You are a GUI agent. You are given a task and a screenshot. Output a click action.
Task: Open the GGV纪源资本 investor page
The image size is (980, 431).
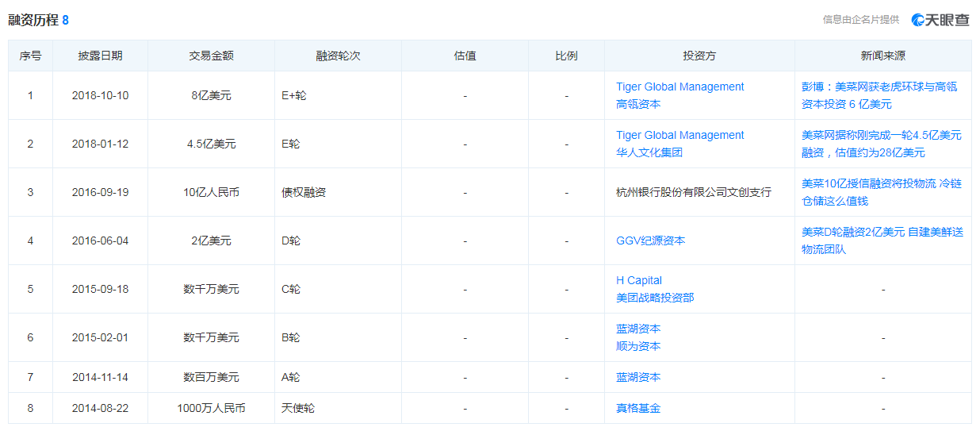tap(650, 241)
